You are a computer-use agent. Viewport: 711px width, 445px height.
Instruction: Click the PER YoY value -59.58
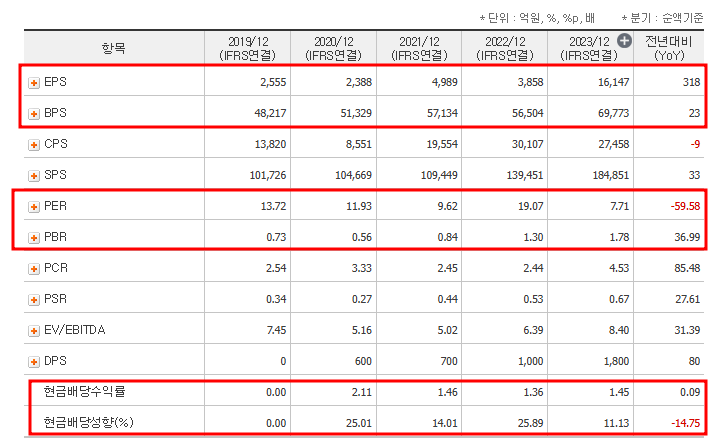click(686, 206)
